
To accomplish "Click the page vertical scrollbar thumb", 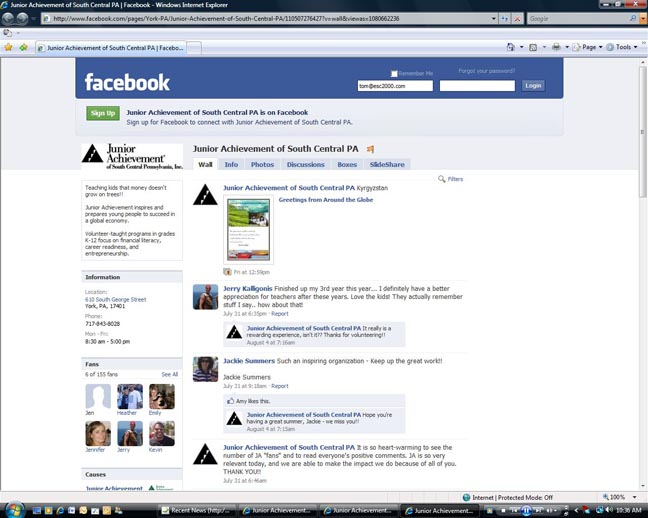I will pyautogui.click(x=643, y=132).
